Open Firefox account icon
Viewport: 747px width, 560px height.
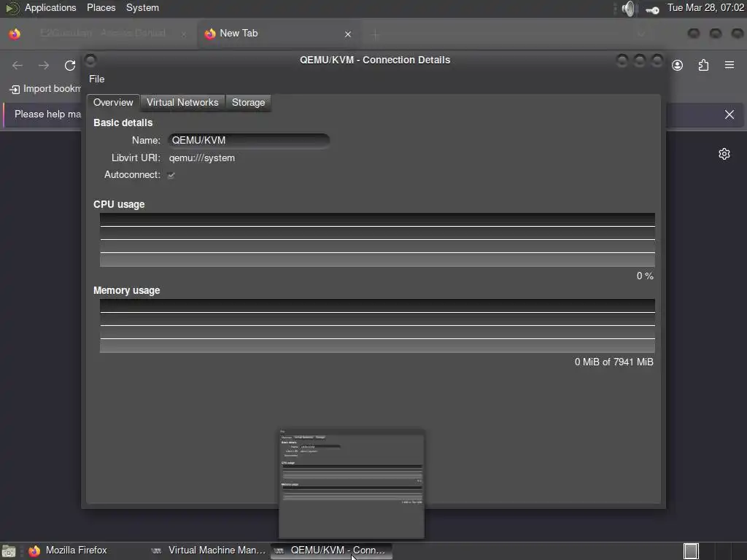pos(678,65)
